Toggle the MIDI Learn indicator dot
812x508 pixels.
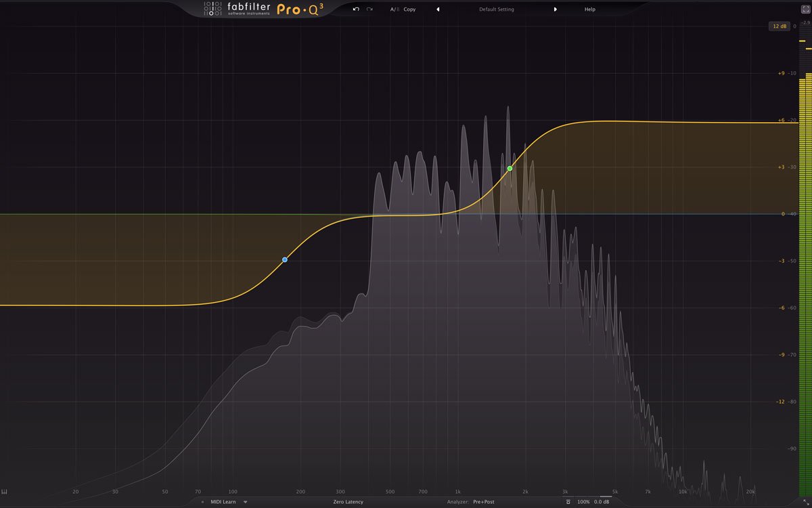coord(202,502)
